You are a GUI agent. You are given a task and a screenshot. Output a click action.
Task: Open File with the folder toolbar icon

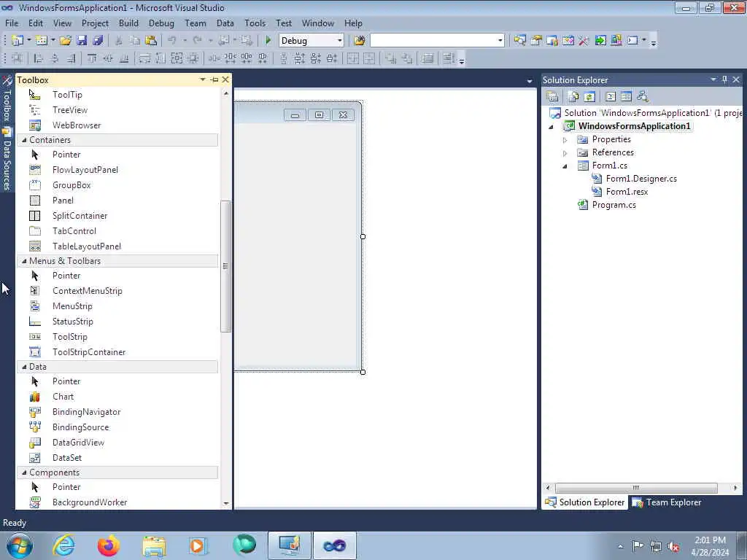tap(66, 41)
